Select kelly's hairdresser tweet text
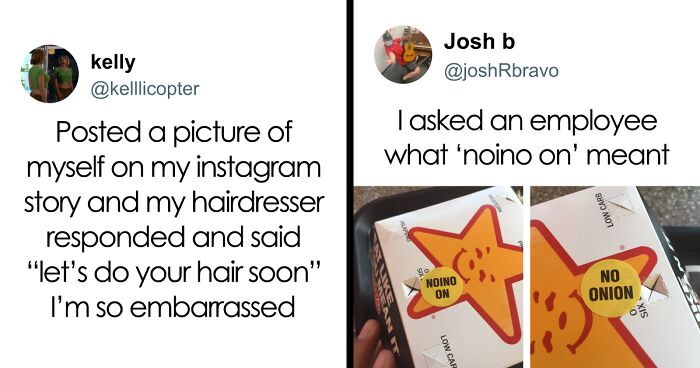Screen dimensions: 700x368 point(173,220)
